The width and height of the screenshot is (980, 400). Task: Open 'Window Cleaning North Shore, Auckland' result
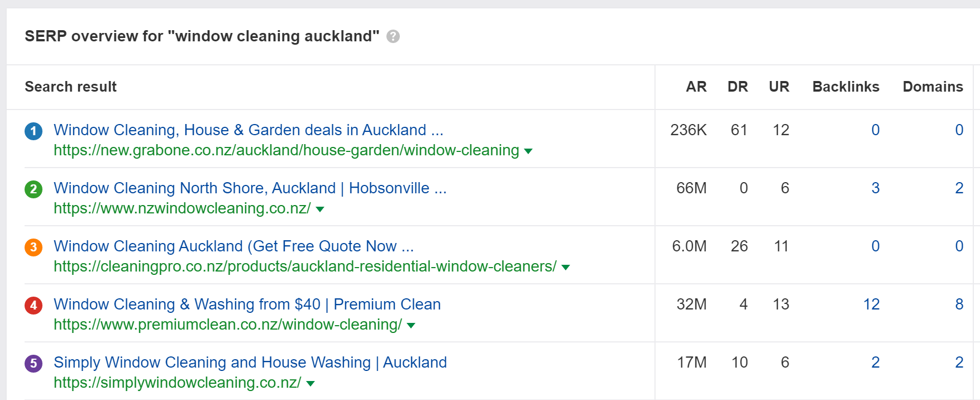(250, 188)
